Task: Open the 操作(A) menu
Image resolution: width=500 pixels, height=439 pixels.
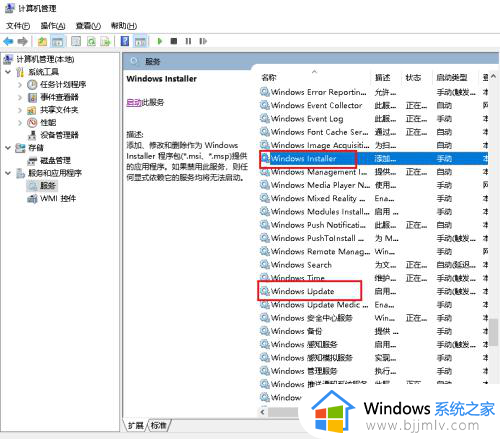Action: pos(53,26)
